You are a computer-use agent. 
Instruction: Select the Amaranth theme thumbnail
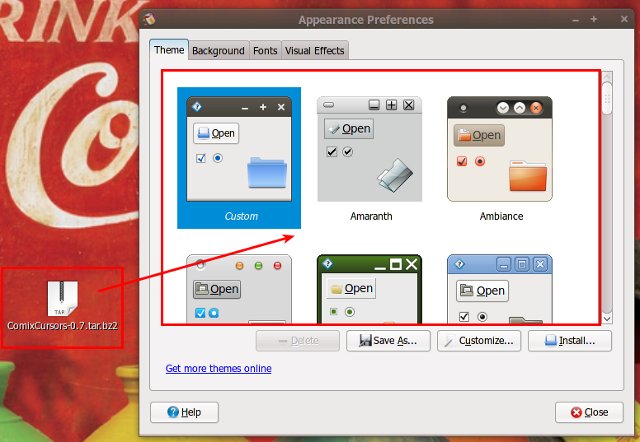tap(369, 149)
